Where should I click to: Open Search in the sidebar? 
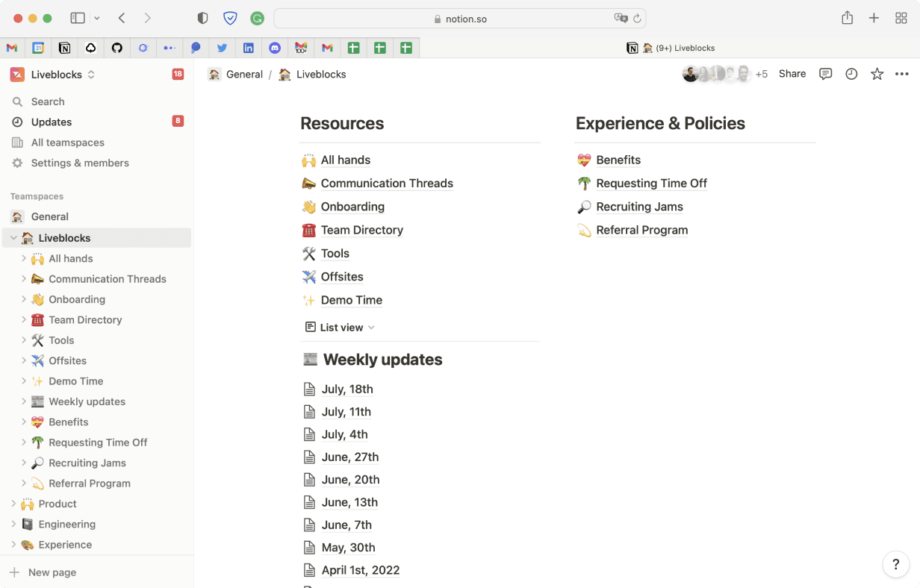pyautogui.click(x=48, y=101)
